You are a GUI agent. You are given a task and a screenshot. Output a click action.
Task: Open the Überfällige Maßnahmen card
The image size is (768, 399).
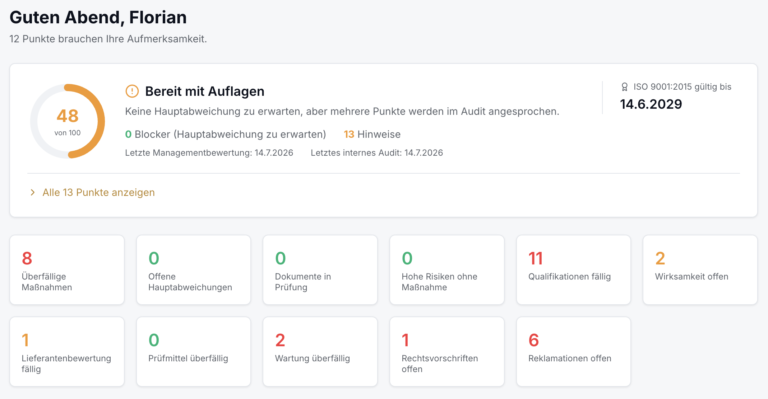(67, 270)
